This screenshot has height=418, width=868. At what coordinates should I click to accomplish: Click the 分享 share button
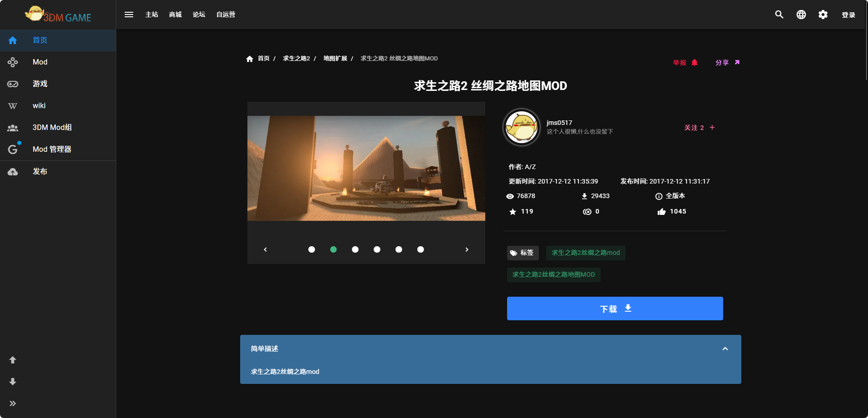pos(728,62)
